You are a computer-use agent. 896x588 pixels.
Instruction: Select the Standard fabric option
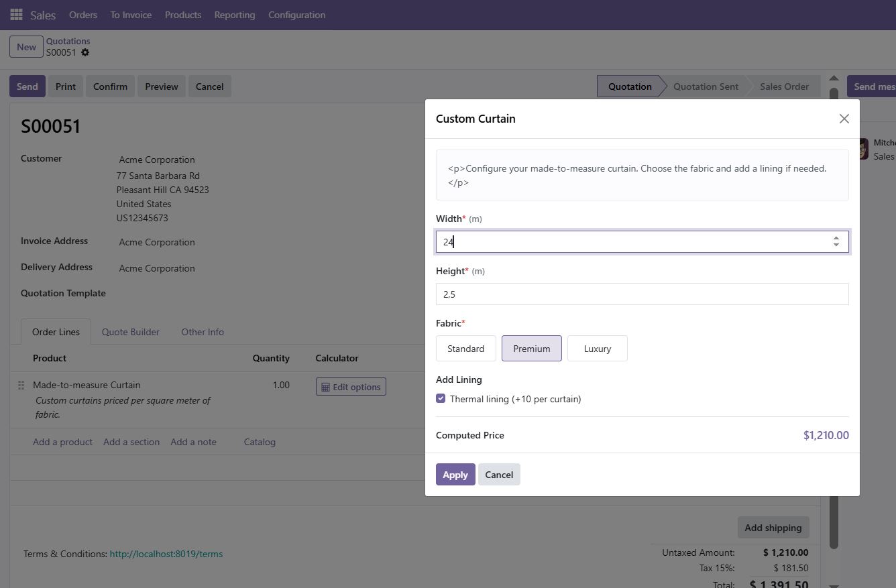click(465, 349)
